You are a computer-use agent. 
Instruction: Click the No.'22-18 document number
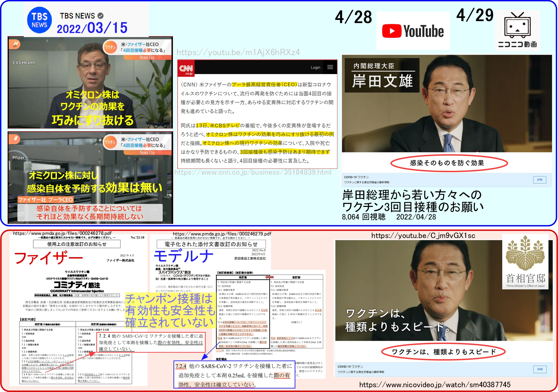coord(138,237)
